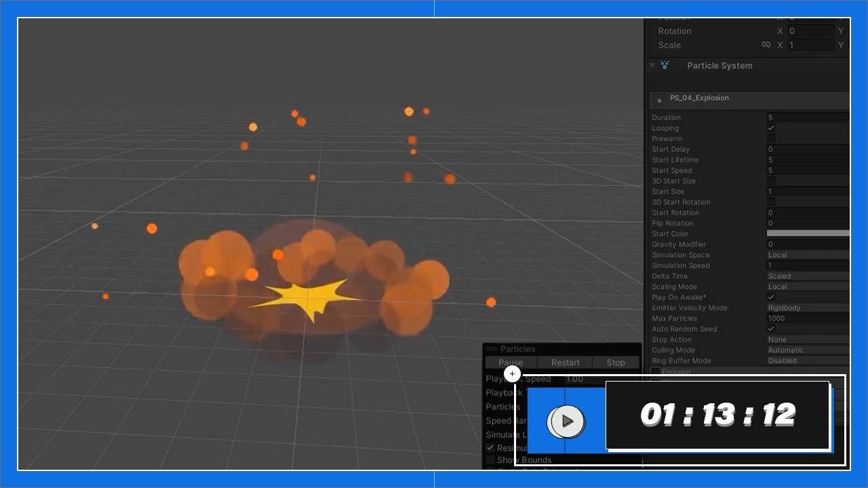The image size is (868, 488).
Task: Open the Stop Action dropdown
Action: point(808,340)
